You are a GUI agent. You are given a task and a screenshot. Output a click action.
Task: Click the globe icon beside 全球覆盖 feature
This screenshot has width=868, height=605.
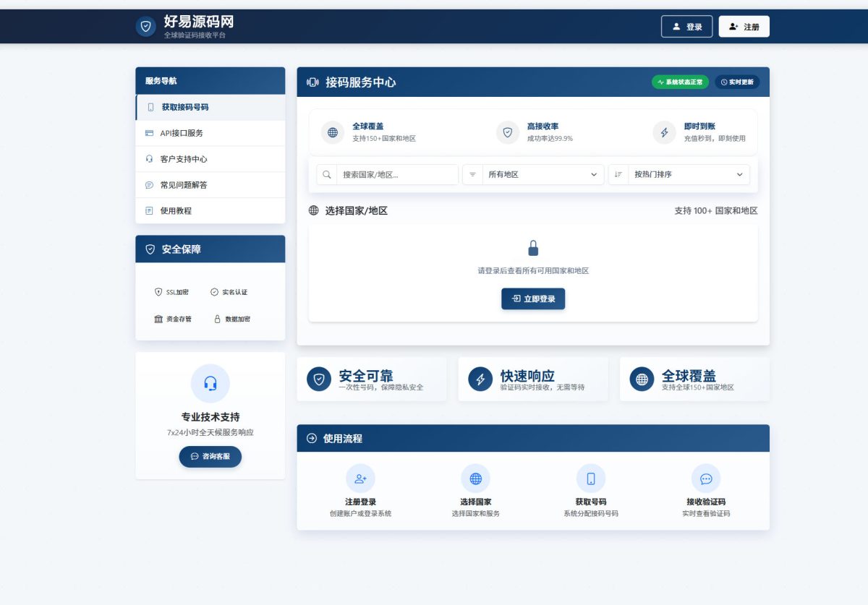333,132
